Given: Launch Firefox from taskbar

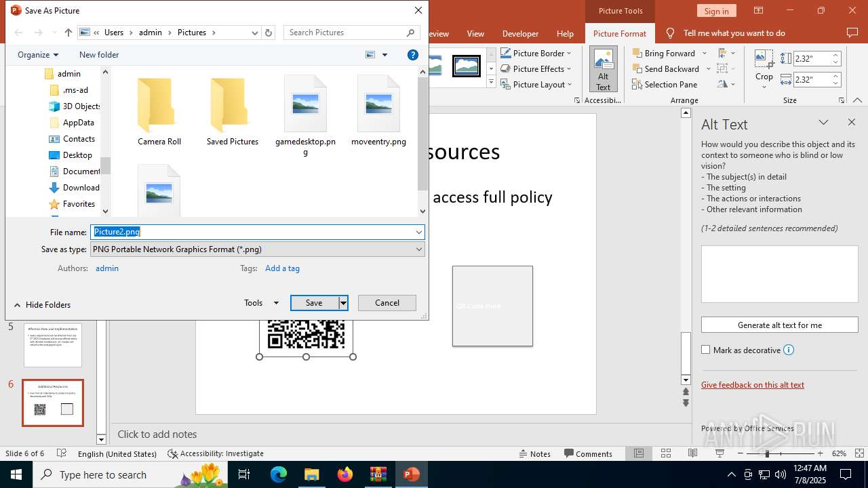Looking at the screenshot, I should click(344, 474).
